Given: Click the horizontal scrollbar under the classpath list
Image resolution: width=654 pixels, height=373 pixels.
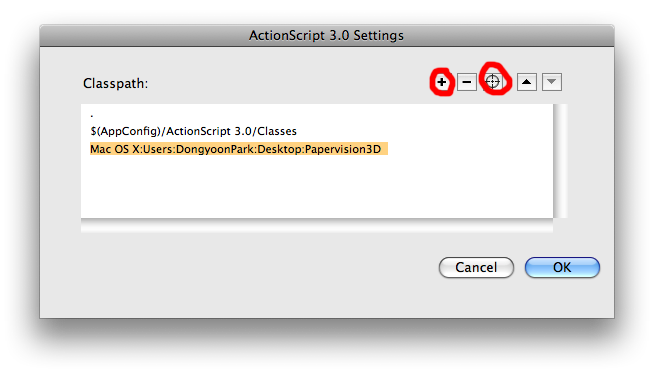Looking at the screenshot, I should tap(317, 225).
